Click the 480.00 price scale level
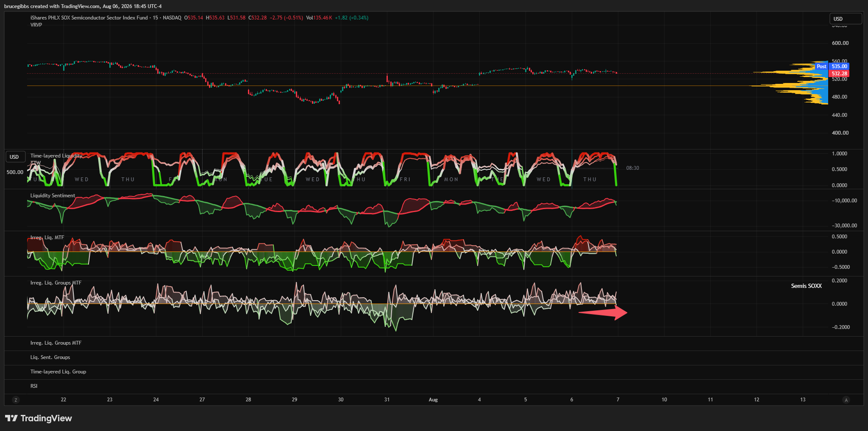 coord(840,97)
